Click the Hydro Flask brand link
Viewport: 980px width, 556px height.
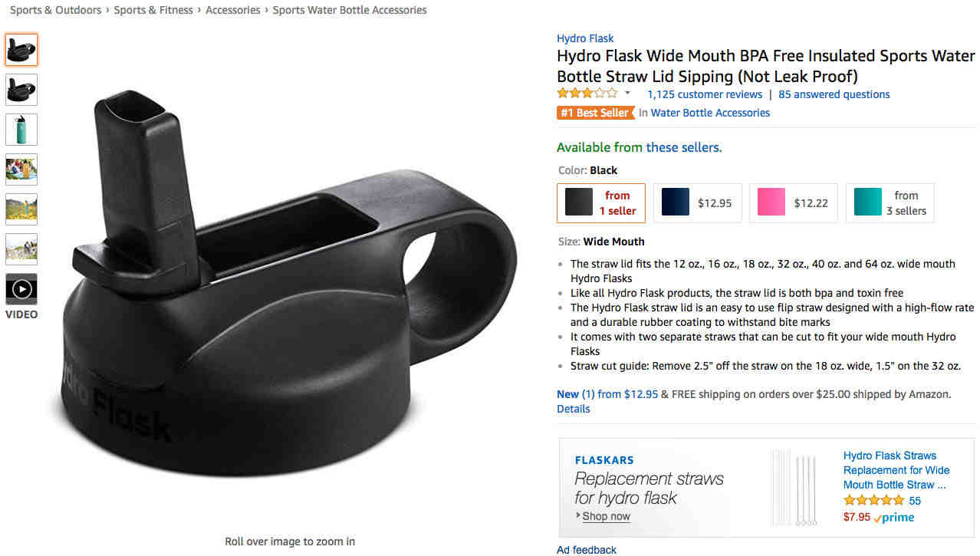[x=585, y=38]
